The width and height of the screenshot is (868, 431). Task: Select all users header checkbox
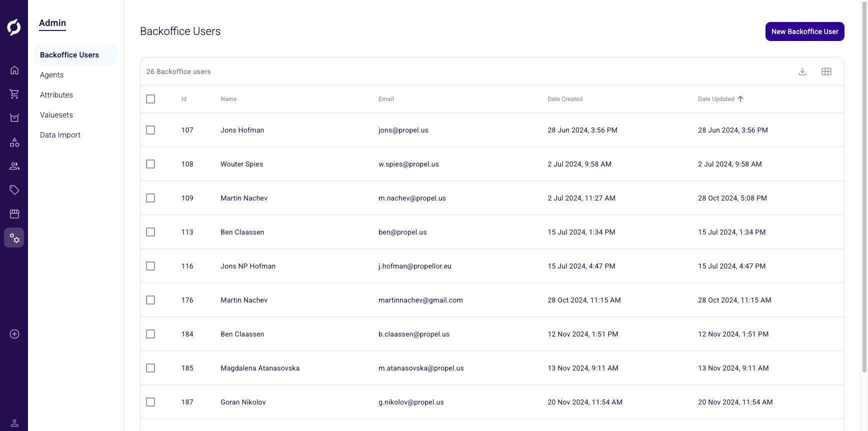(x=150, y=99)
